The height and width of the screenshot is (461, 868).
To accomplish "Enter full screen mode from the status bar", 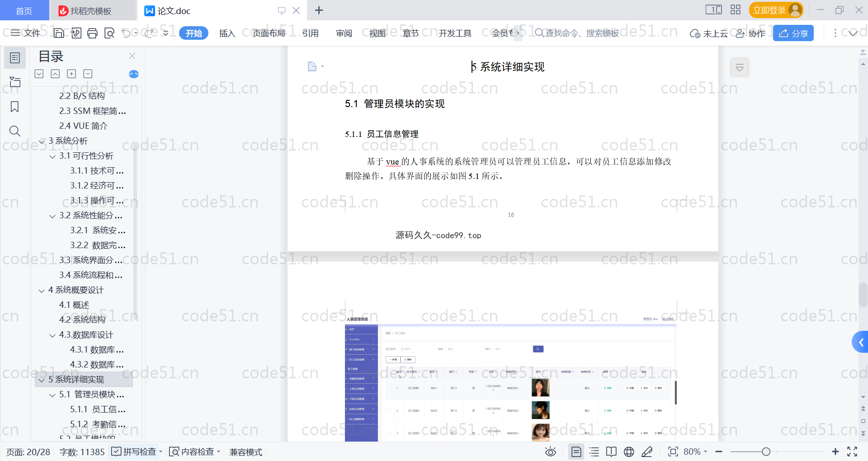I will click(x=852, y=452).
